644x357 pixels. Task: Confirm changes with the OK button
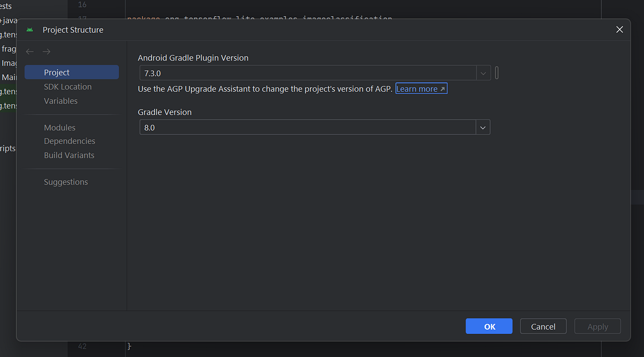488,326
